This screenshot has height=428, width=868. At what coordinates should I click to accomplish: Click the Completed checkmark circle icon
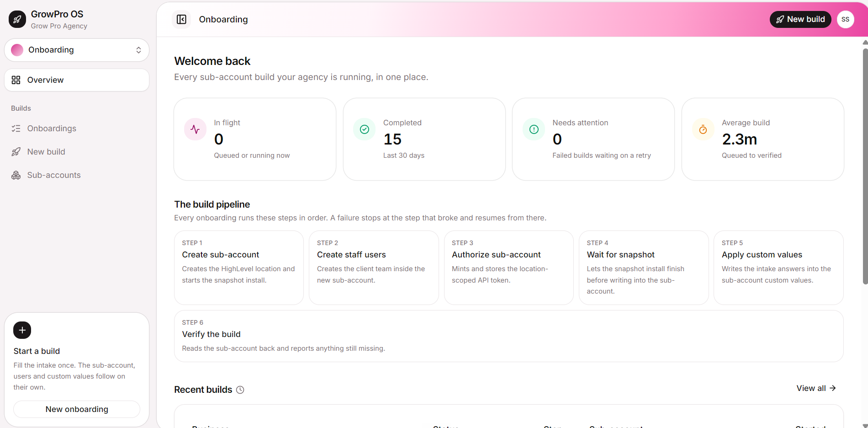tap(365, 129)
